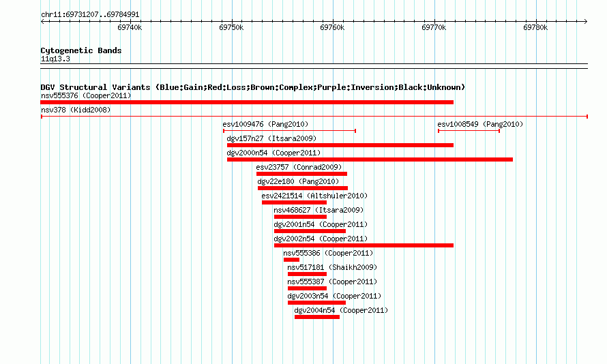Open the dgv2003n54 (Cooper2011) label
This screenshot has width=607, height=364.
(334, 296)
